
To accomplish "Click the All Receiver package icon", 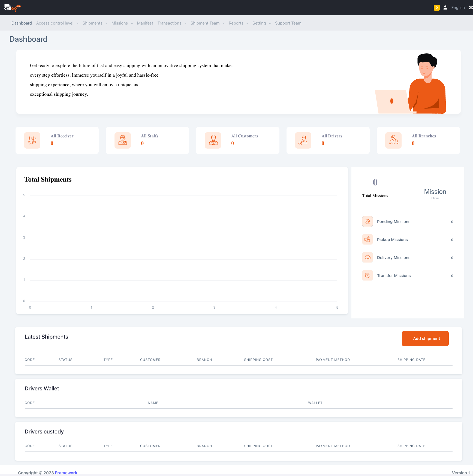I will 32,140.
